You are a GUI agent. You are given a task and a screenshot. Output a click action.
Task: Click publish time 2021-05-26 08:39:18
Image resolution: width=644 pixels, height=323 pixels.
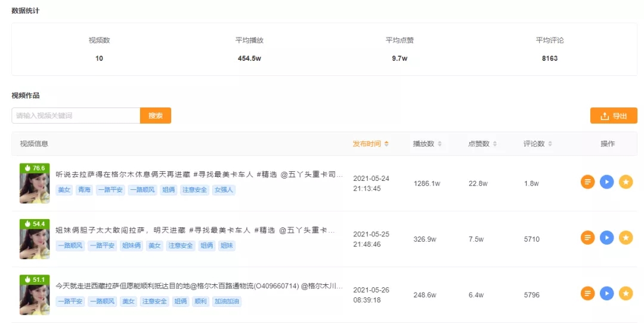click(x=371, y=295)
